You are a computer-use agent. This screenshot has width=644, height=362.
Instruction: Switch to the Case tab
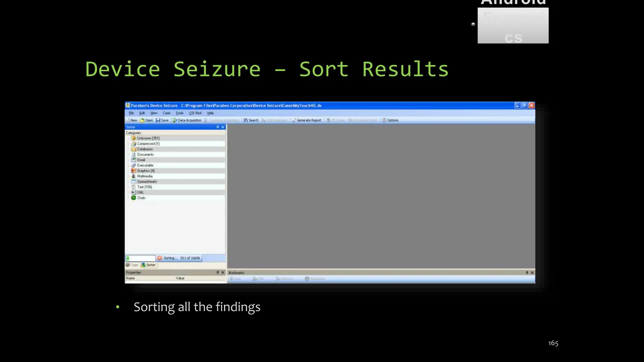tap(132, 265)
